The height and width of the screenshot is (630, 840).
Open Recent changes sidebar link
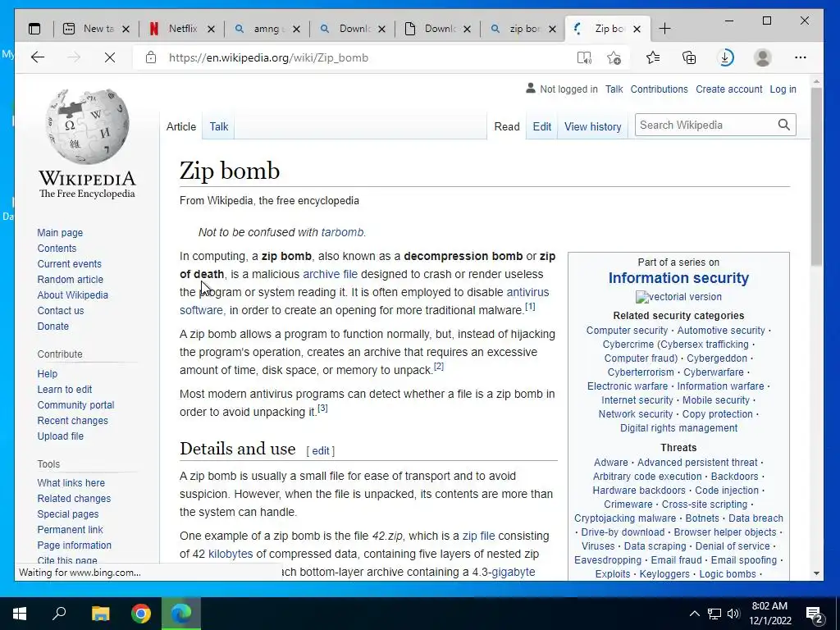coord(72,421)
